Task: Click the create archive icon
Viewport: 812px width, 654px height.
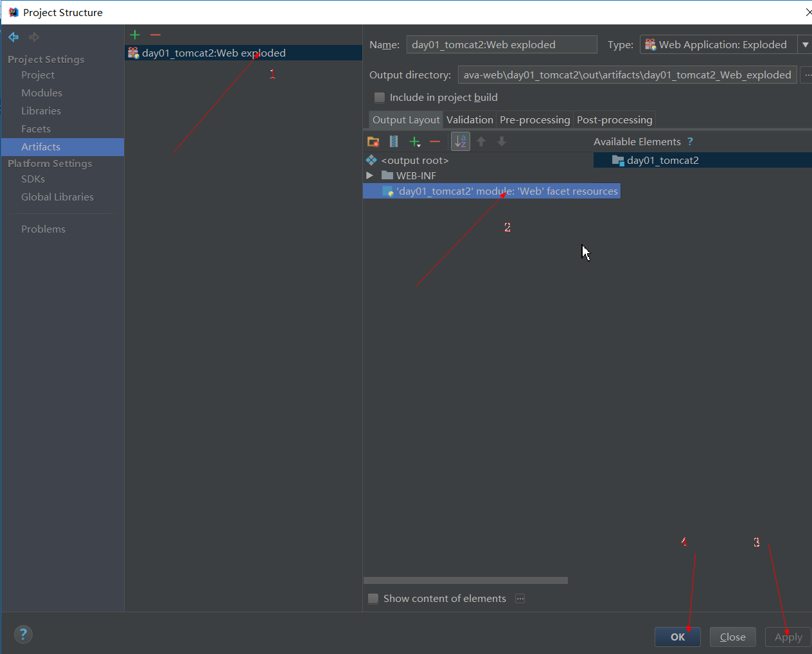Action: click(x=394, y=142)
